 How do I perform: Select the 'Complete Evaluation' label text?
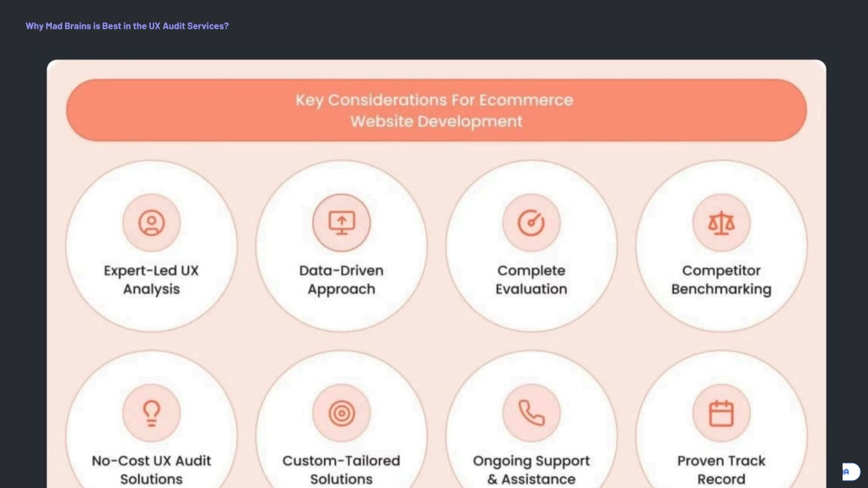coord(531,280)
